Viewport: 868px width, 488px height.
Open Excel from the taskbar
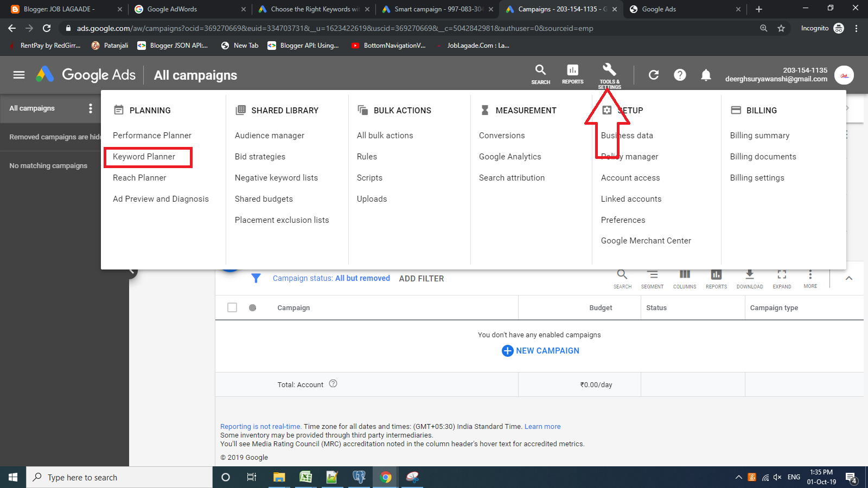[305, 477]
